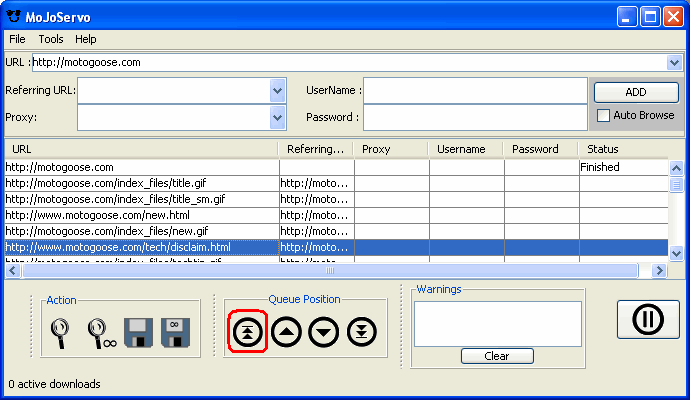Viewport: 690px width, 400px height.
Task: Select the http://motogoose.com row
Action: point(337,167)
